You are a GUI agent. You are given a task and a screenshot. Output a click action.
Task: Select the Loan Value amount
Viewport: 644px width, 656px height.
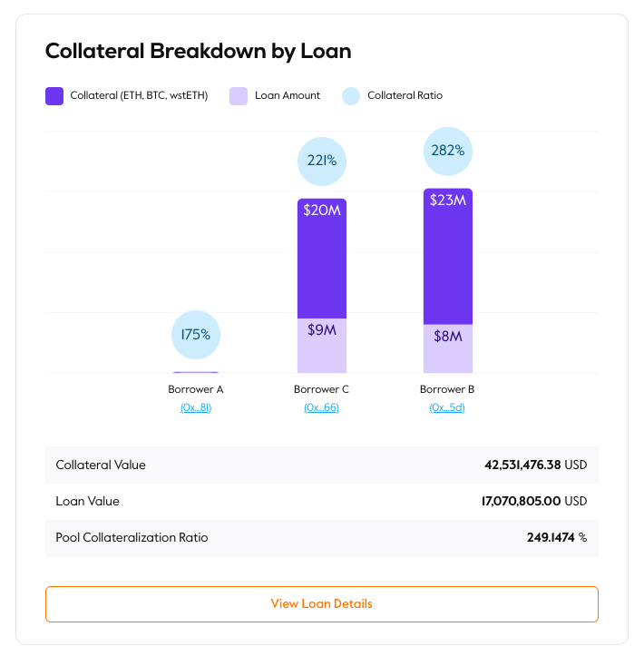point(534,501)
